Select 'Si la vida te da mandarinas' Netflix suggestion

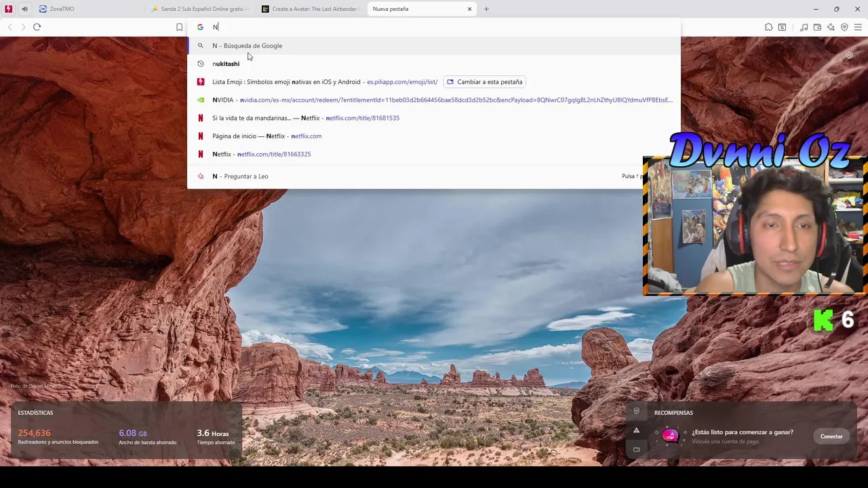[434, 118]
